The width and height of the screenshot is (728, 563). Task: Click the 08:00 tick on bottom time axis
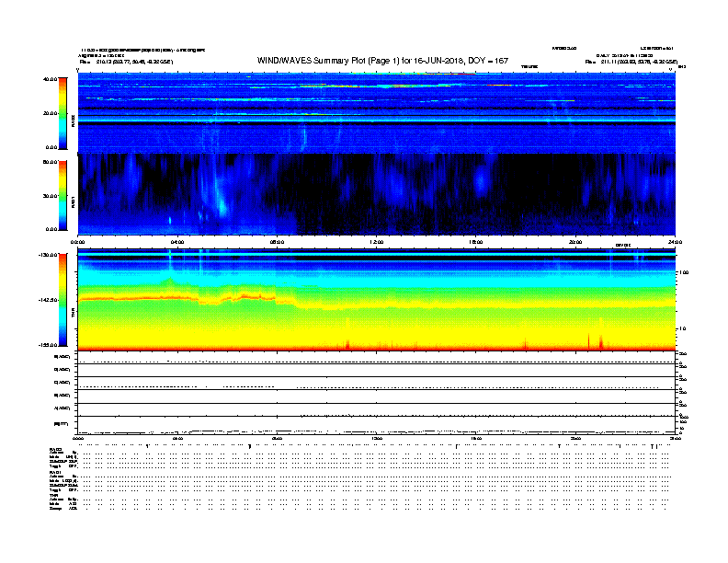pos(277,439)
